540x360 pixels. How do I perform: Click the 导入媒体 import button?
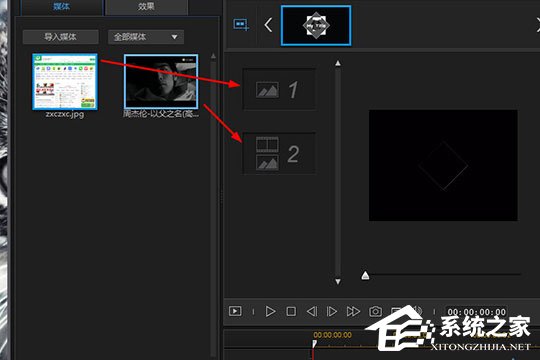(x=61, y=37)
